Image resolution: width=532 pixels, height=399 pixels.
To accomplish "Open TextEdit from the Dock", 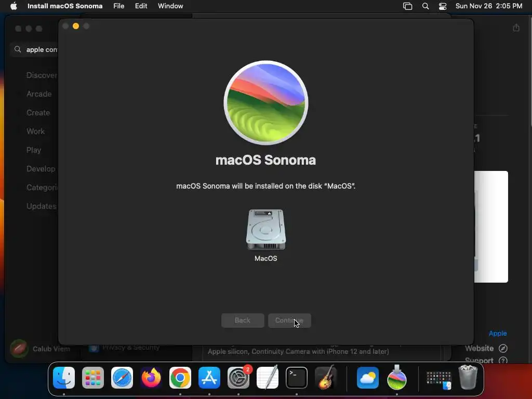I will [268, 377].
